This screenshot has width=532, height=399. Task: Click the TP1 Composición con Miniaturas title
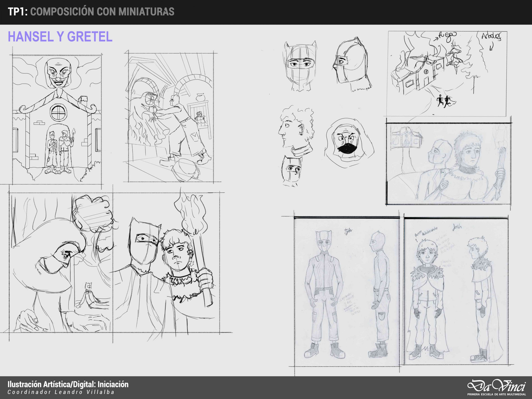(x=91, y=12)
